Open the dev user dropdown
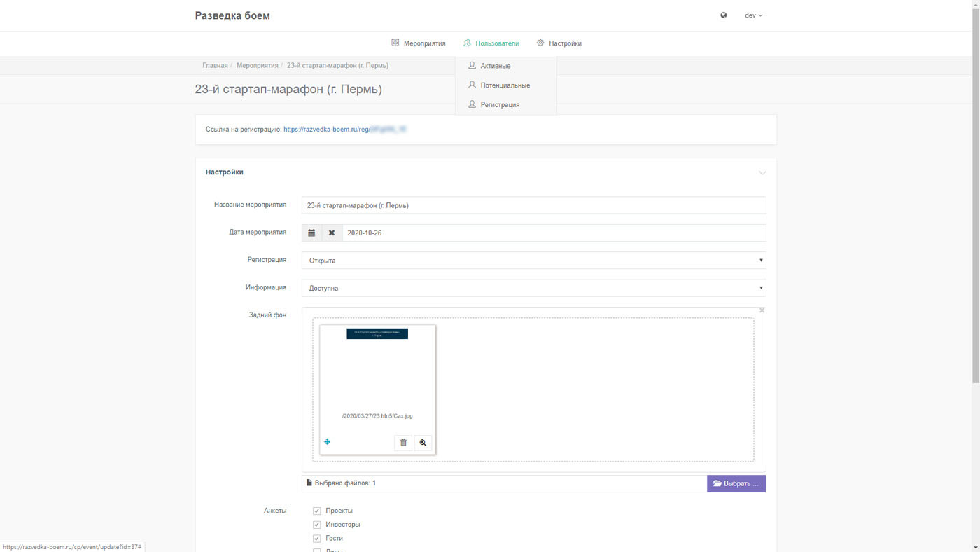Screen dimensions: 980x552 point(753,15)
